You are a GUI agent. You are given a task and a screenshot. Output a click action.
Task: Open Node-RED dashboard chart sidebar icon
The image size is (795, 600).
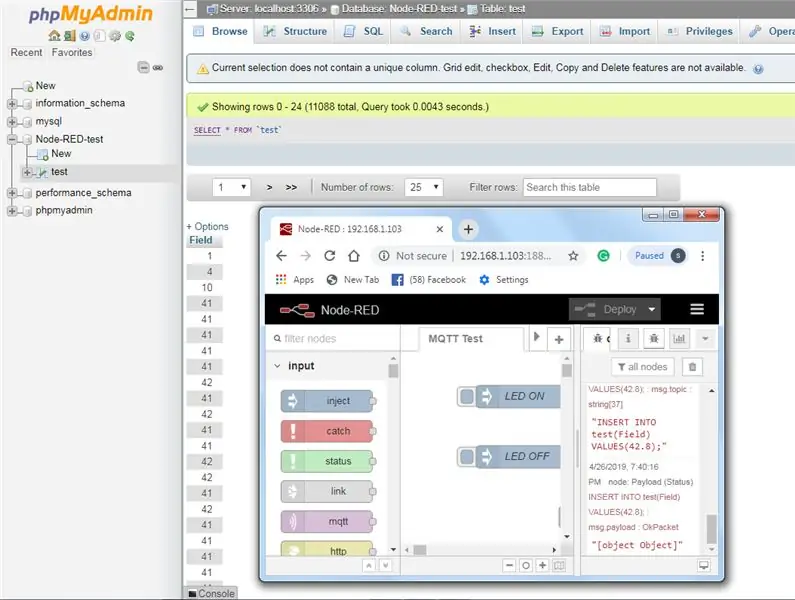click(679, 338)
